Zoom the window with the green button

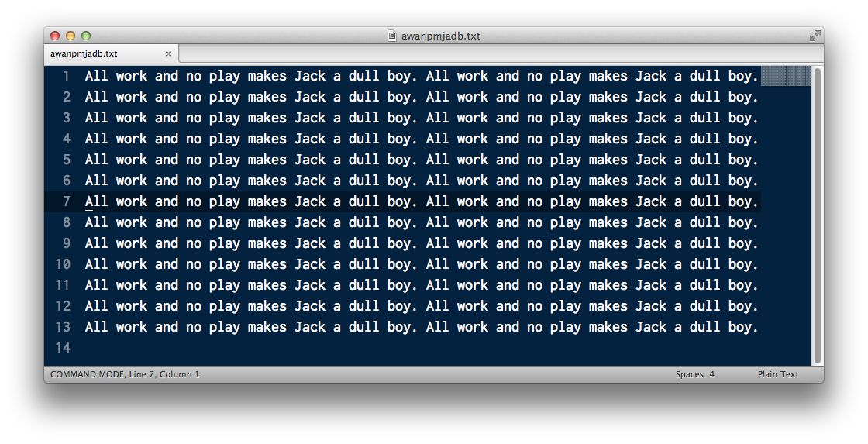coord(86,36)
